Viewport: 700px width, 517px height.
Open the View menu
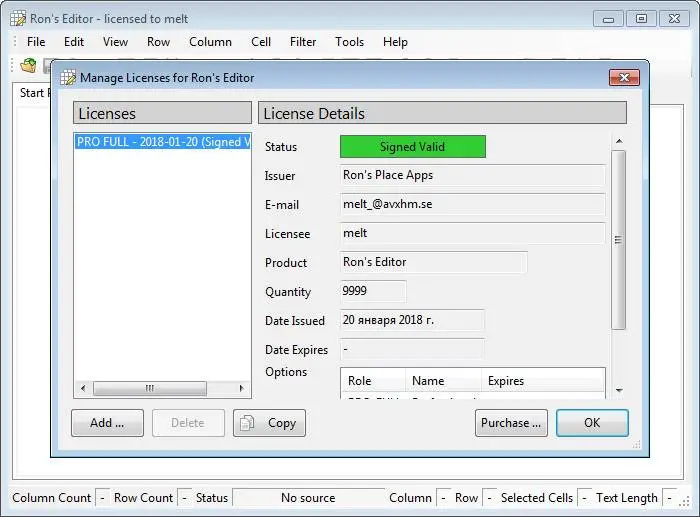pos(115,42)
